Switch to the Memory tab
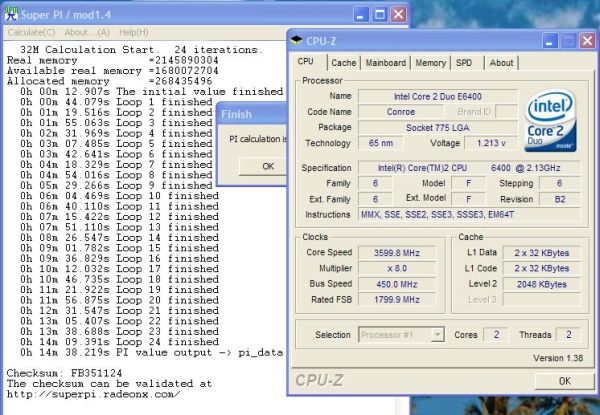The image size is (600, 415). click(430, 63)
